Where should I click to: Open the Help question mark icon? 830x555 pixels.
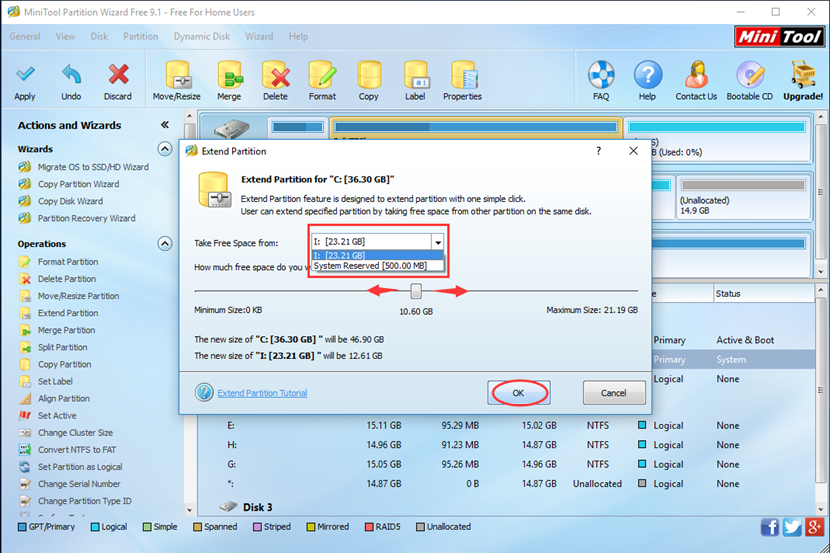[x=647, y=75]
